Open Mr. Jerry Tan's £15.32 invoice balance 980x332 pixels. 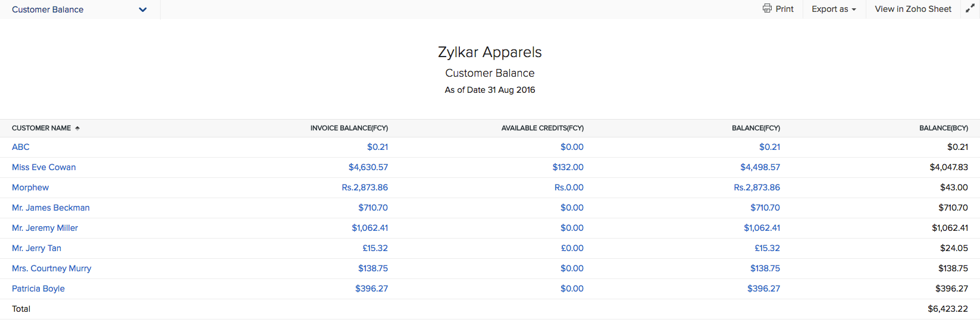[375, 248]
